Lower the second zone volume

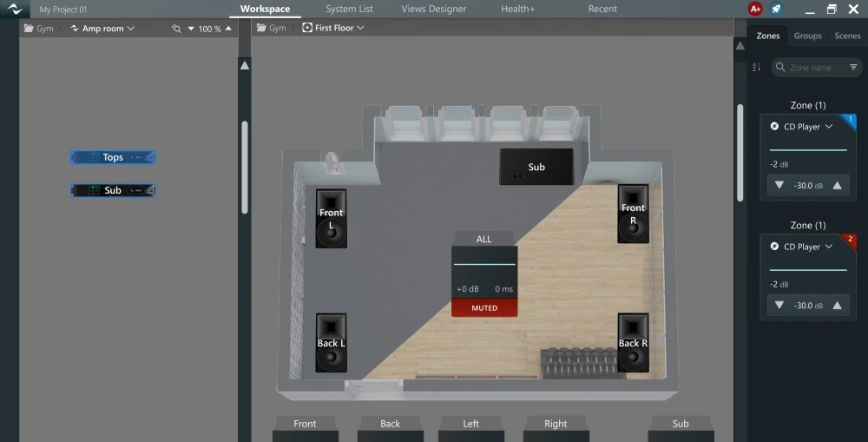pos(779,305)
